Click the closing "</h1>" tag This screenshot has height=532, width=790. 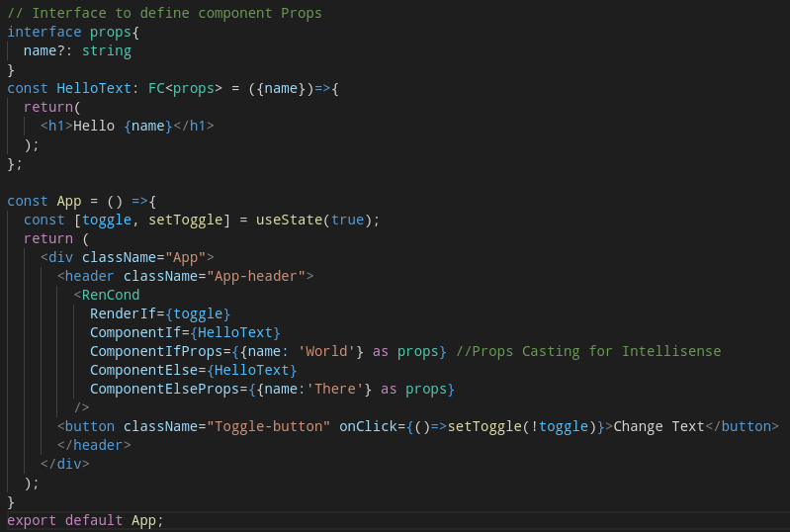click(194, 126)
